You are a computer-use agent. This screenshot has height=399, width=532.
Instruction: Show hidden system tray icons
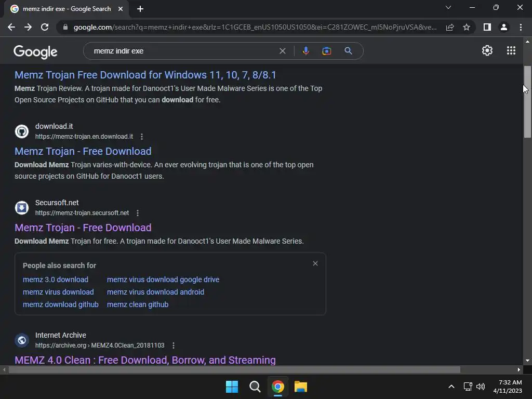tap(451, 387)
